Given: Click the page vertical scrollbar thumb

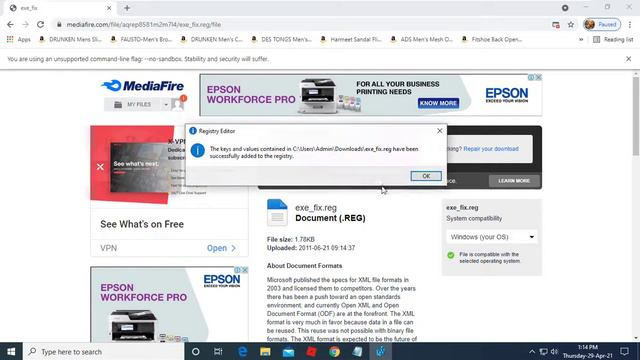Looking at the screenshot, I should (x=636, y=116).
